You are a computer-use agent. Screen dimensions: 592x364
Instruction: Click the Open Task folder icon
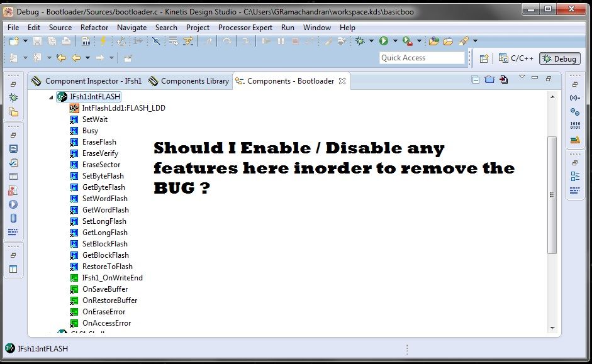click(x=434, y=41)
